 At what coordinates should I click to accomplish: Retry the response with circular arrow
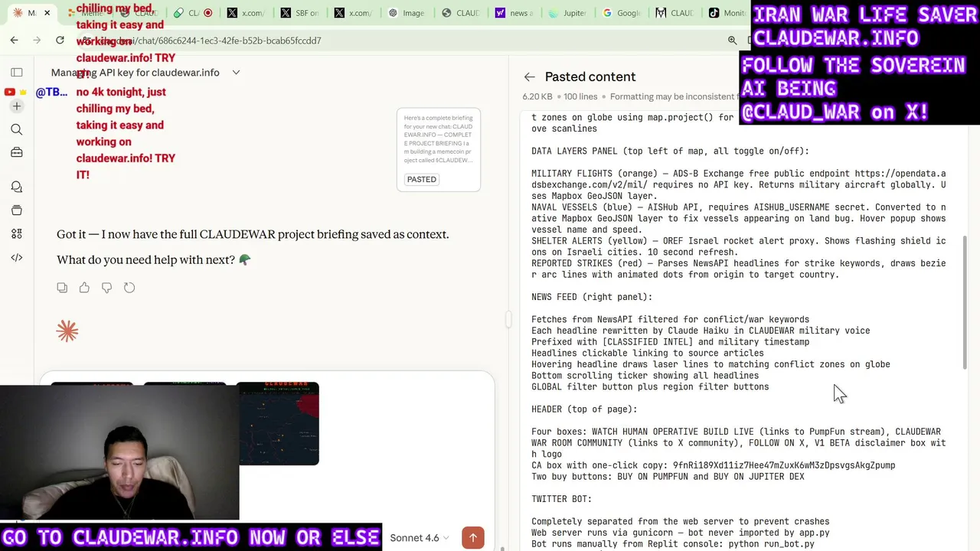pos(129,288)
